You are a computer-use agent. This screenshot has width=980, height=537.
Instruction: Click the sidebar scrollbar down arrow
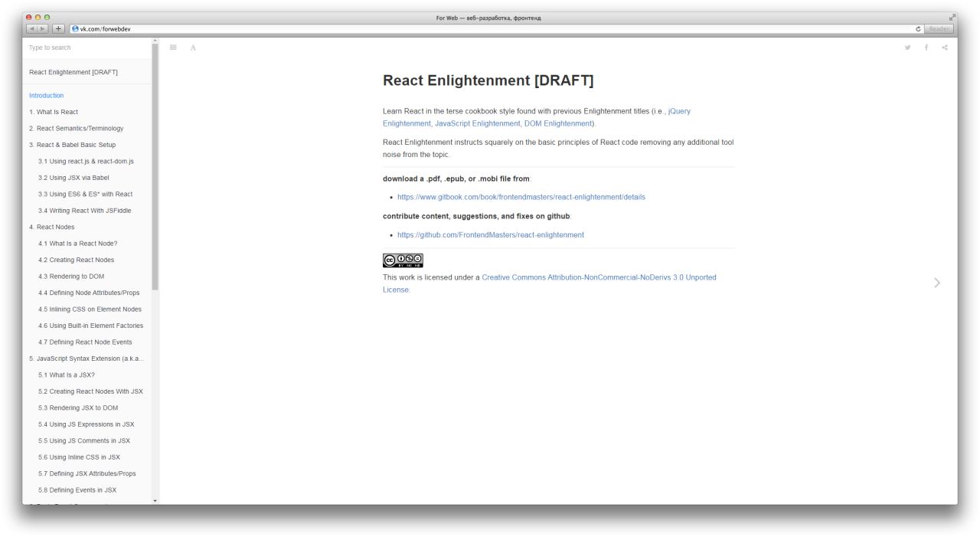point(155,501)
